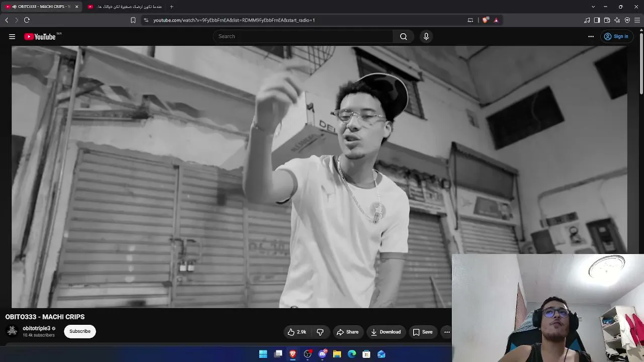Like the OBITO333 video
This screenshot has height=362, width=644.
(x=297, y=332)
